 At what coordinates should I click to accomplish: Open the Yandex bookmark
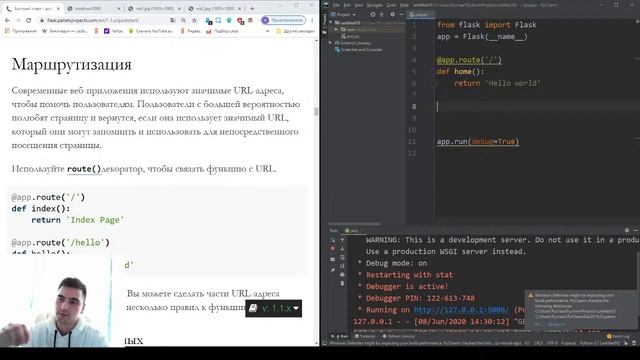(x=191, y=31)
